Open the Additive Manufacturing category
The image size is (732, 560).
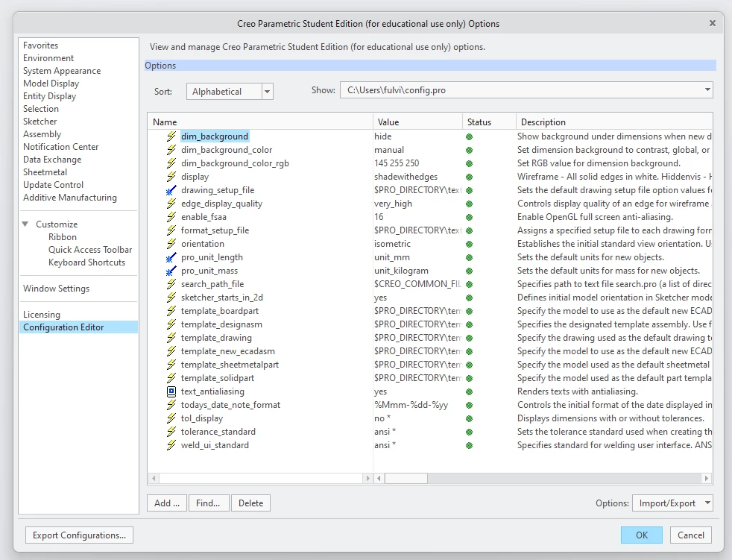(x=70, y=198)
